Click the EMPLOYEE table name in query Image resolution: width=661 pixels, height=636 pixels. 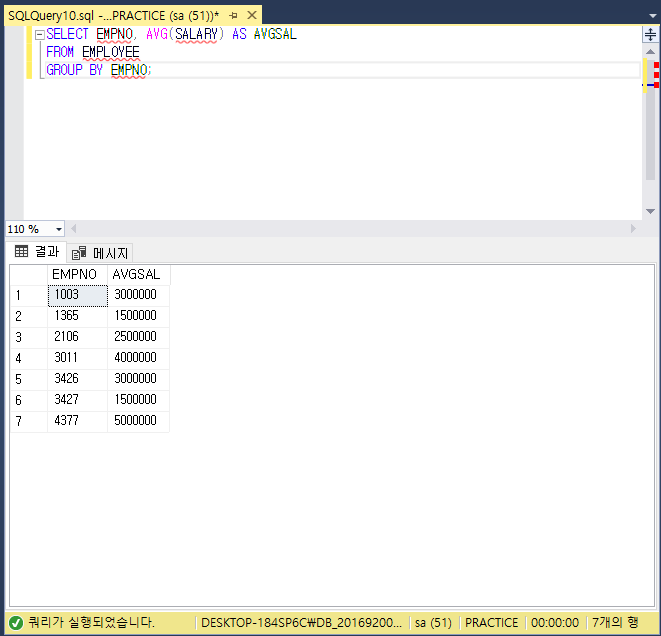[x=111, y=52]
